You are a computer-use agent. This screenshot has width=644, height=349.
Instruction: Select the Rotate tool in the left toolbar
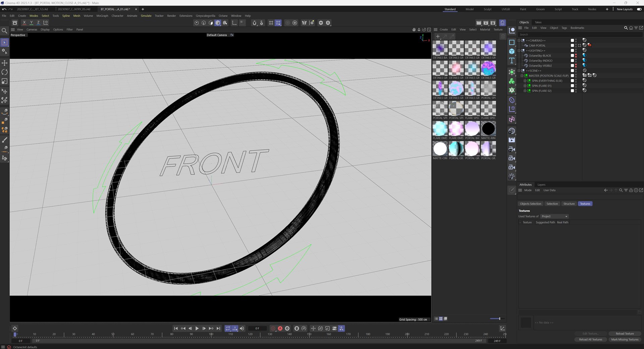click(5, 72)
